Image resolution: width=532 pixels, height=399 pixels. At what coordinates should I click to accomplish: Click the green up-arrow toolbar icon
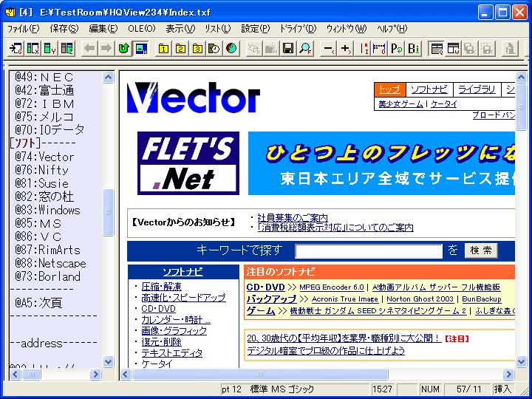[x=123, y=49]
